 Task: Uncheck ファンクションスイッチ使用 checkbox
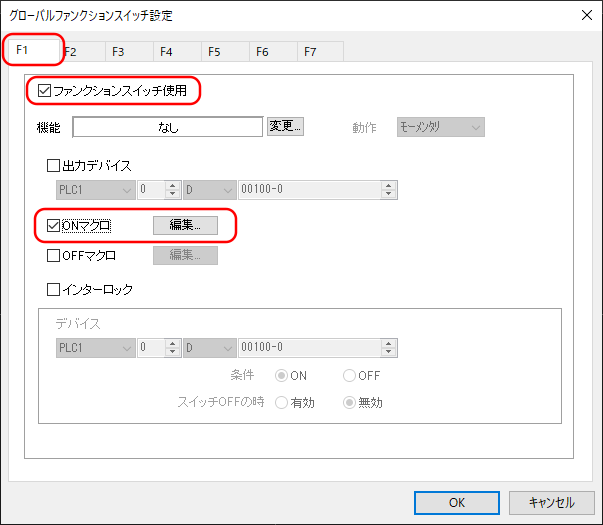pos(44,91)
